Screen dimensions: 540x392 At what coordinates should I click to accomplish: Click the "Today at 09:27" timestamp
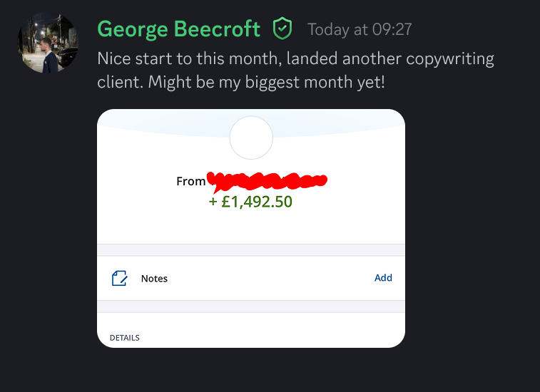tap(360, 30)
